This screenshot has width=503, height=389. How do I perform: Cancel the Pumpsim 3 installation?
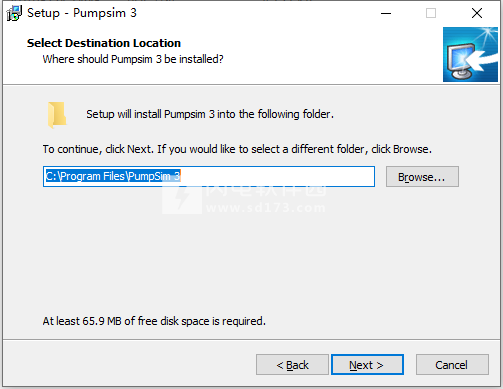(452, 365)
